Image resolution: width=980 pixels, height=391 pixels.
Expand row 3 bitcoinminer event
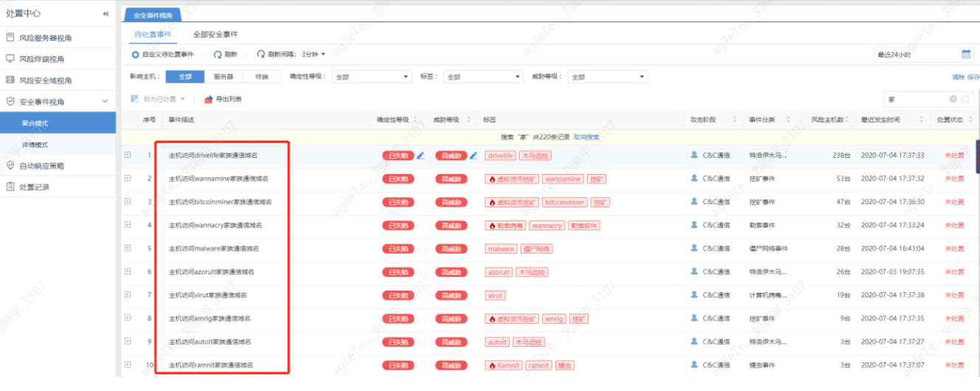(128, 201)
